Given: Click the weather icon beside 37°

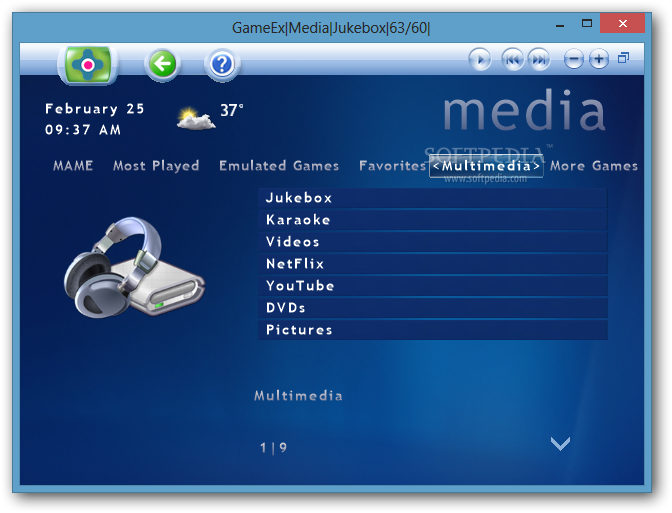Looking at the screenshot, I should click(x=196, y=119).
